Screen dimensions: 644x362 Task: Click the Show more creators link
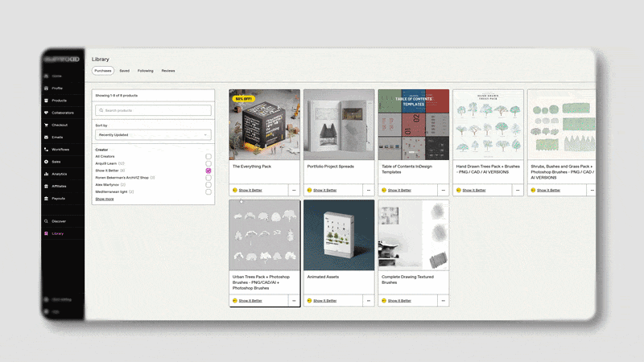click(x=105, y=199)
